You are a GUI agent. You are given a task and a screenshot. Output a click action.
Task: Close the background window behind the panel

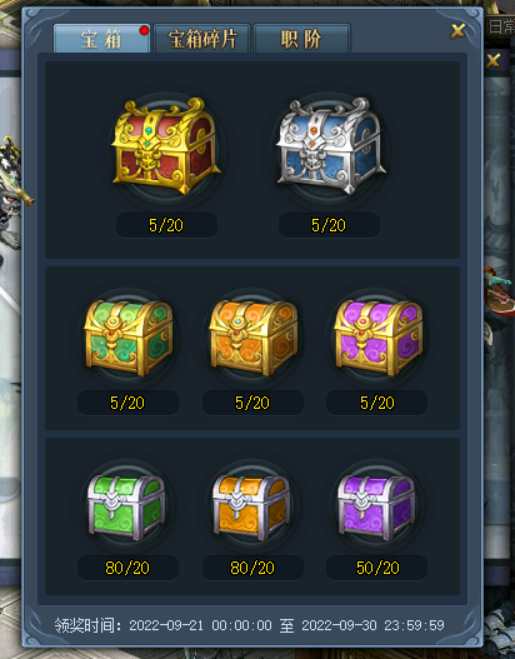[493, 60]
